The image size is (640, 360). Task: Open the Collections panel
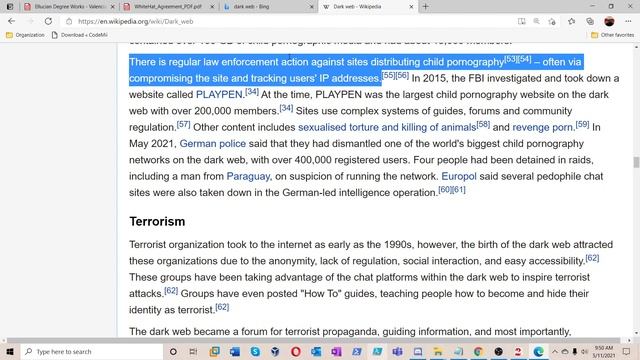point(590,21)
